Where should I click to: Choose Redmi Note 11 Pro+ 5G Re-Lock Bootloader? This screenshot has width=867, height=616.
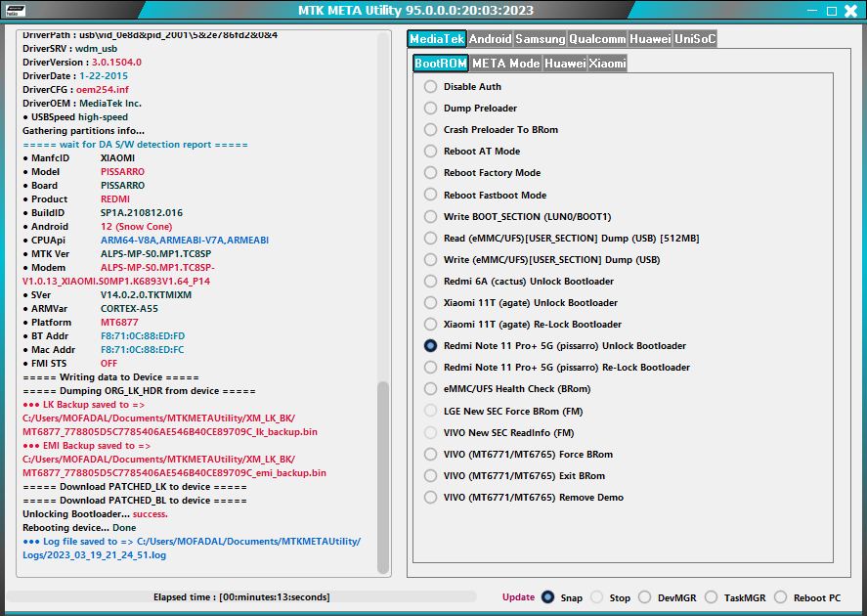[557, 368]
